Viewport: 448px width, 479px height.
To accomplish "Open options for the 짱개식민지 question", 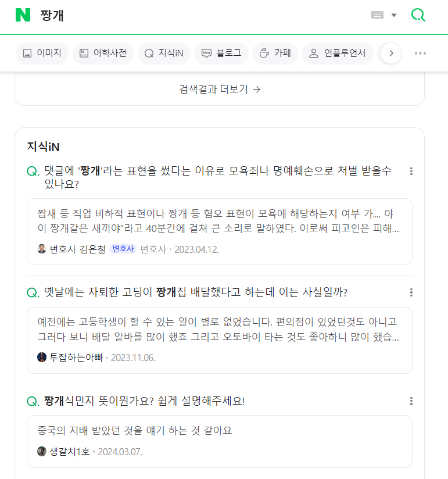I will [x=411, y=401].
